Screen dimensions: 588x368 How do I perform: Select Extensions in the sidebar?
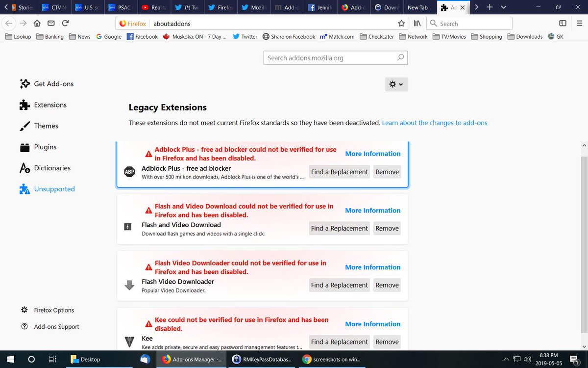(43, 105)
